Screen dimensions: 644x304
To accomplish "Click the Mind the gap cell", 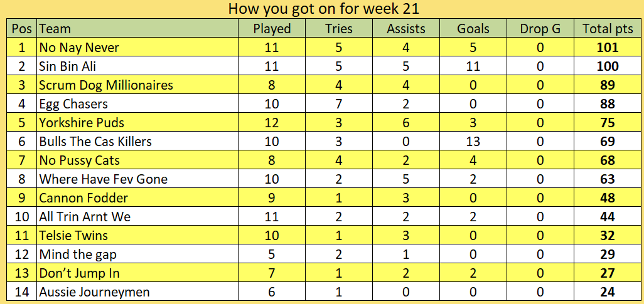I will 137,254.
